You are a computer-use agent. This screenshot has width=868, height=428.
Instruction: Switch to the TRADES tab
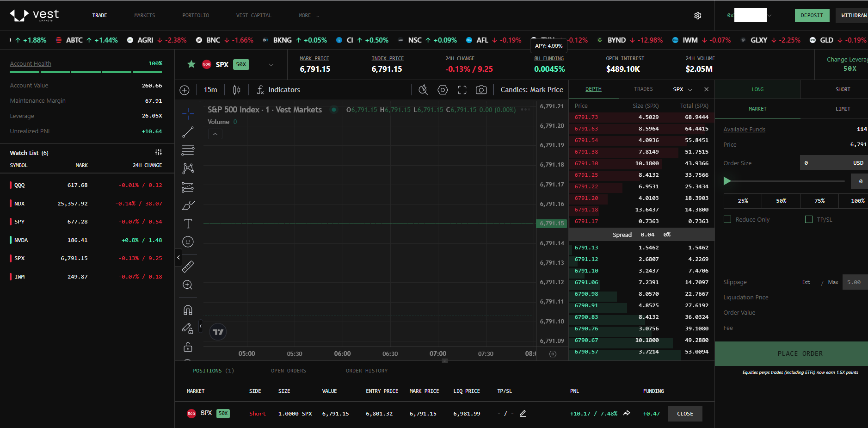(643, 89)
